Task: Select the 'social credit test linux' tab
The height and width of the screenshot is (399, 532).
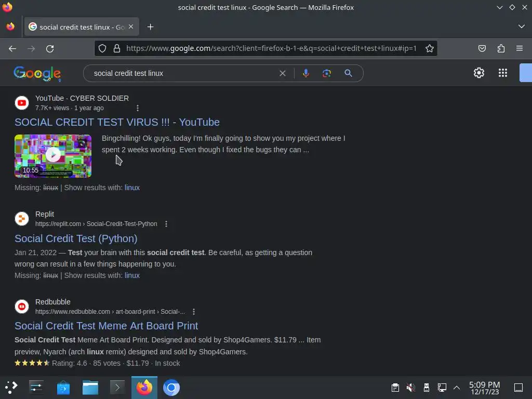Action: coord(82,27)
